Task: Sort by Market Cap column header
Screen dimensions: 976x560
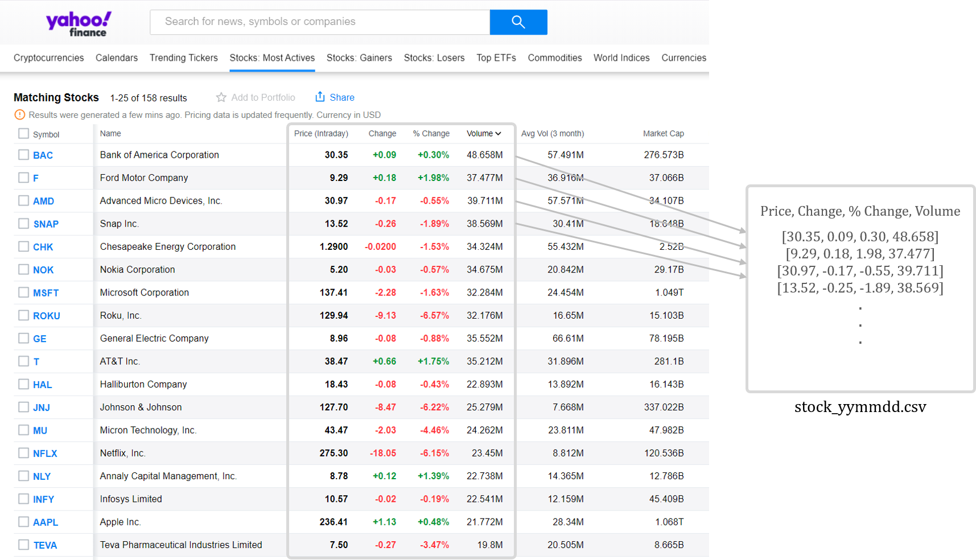Action: 663,134
